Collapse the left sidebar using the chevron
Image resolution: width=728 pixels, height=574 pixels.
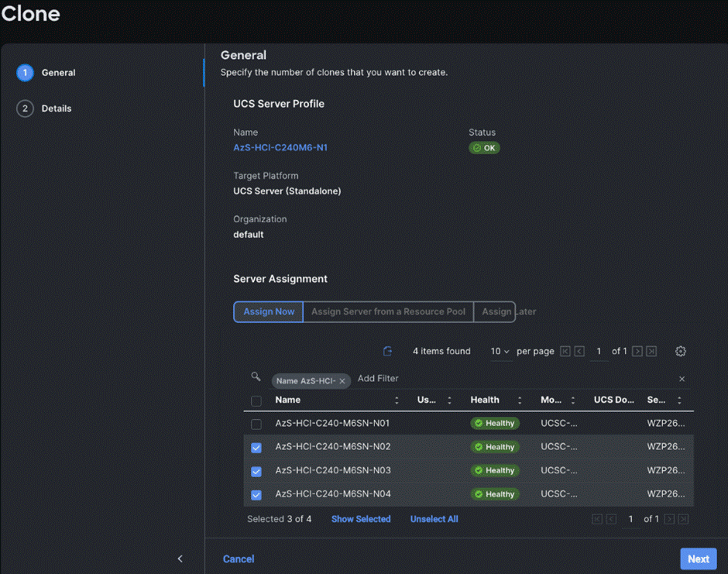click(x=180, y=558)
